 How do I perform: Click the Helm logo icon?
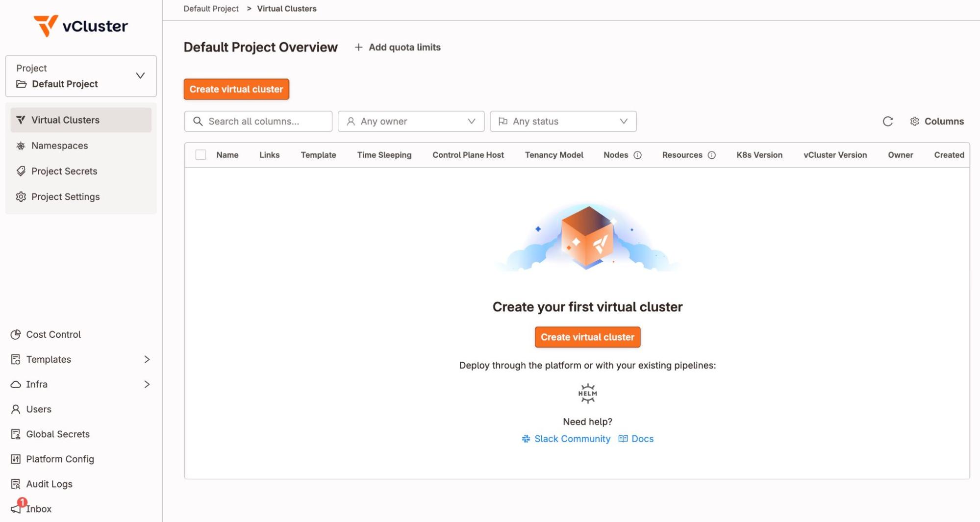pyautogui.click(x=587, y=394)
